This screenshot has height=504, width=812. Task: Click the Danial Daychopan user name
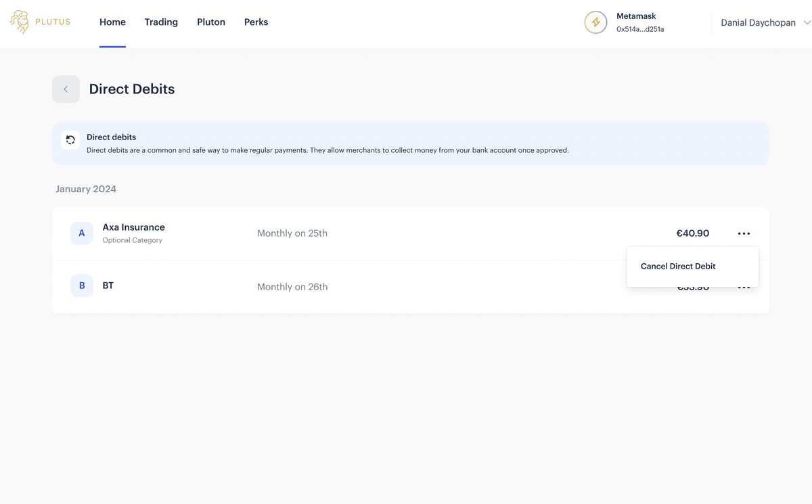(758, 22)
